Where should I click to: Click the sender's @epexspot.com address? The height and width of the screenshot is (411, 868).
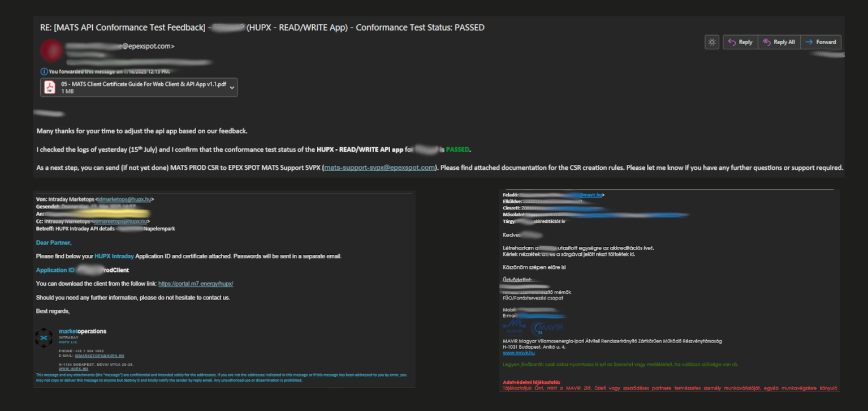pos(148,46)
